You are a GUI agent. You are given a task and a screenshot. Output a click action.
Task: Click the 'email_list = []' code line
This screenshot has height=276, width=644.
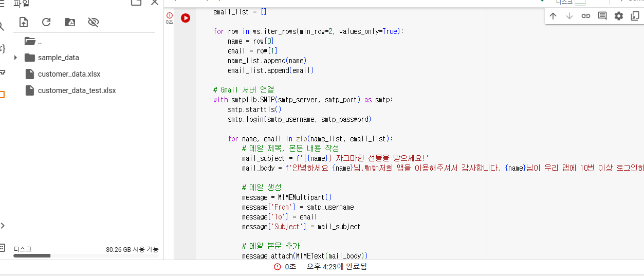pyautogui.click(x=240, y=11)
